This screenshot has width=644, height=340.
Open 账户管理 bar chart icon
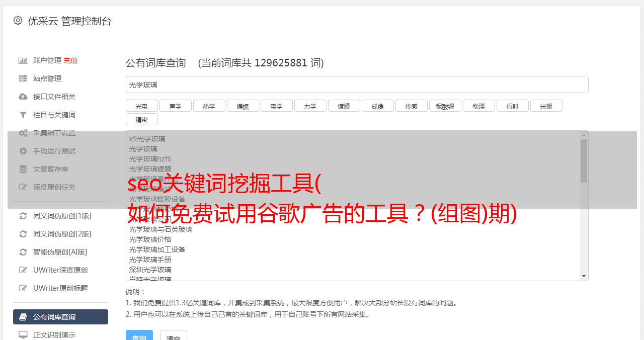pyautogui.click(x=23, y=60)
